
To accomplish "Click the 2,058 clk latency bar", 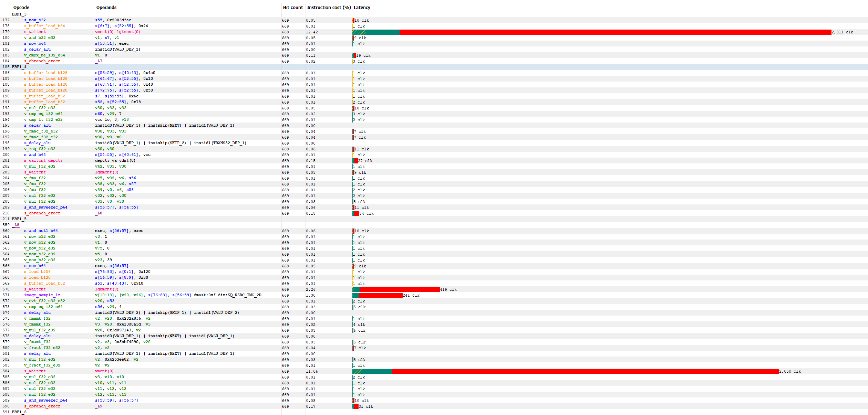I will click(586, 371).
